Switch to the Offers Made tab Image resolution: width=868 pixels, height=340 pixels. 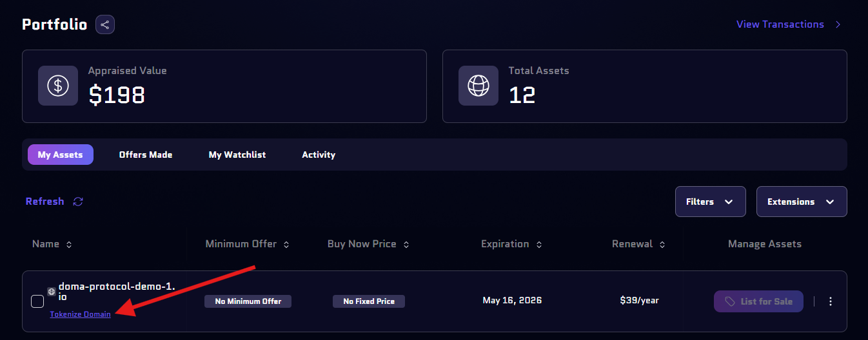tap(146, 155)
